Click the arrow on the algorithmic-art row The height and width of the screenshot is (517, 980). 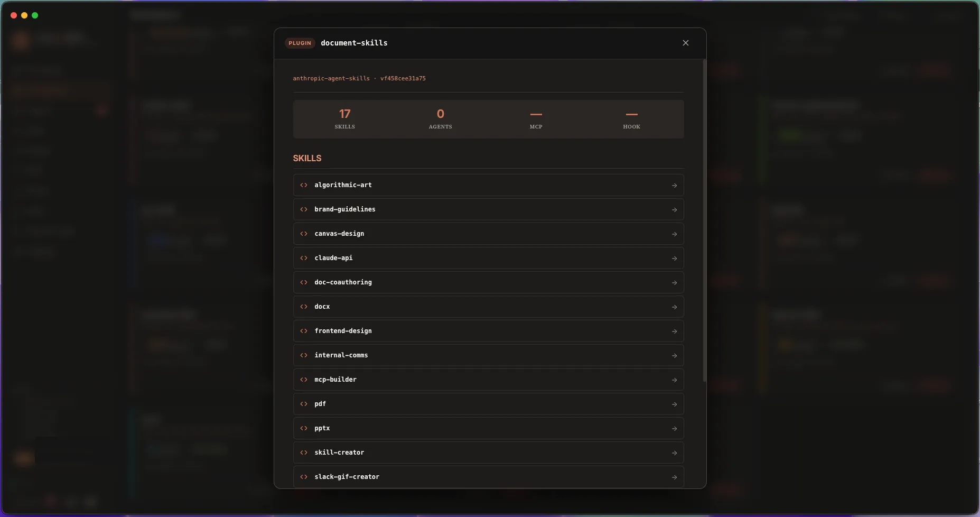pyautogui.click(x=674, y=186)
